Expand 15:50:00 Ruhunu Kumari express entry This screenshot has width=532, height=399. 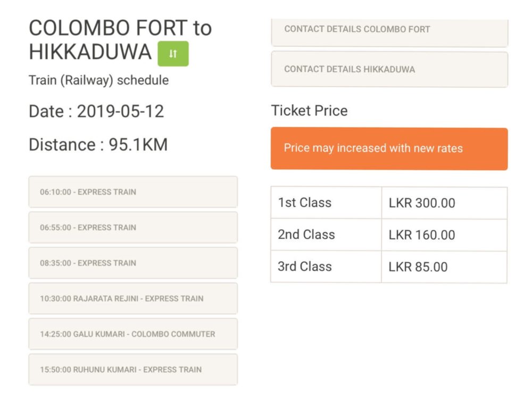click(x=133, y=369)
